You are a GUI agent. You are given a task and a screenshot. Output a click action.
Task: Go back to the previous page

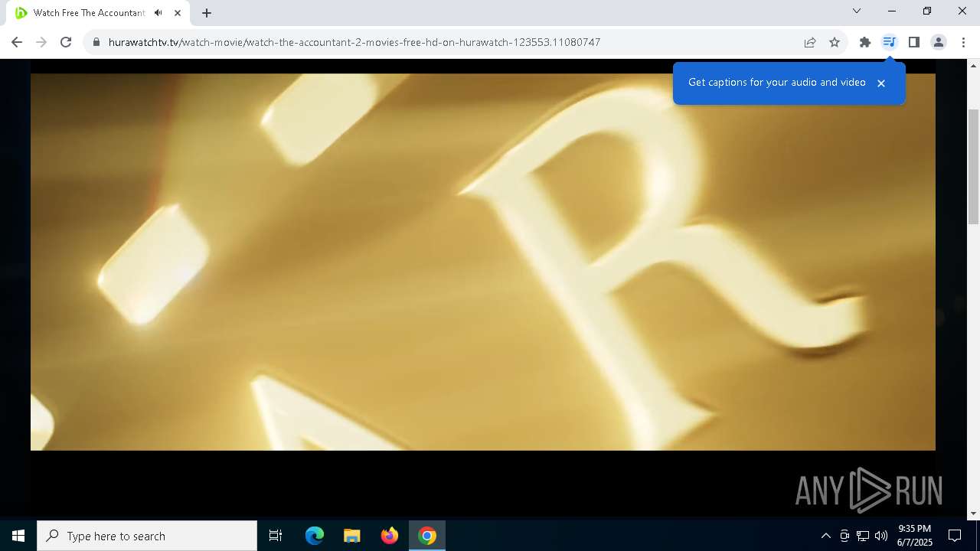(x=17, y=42)
